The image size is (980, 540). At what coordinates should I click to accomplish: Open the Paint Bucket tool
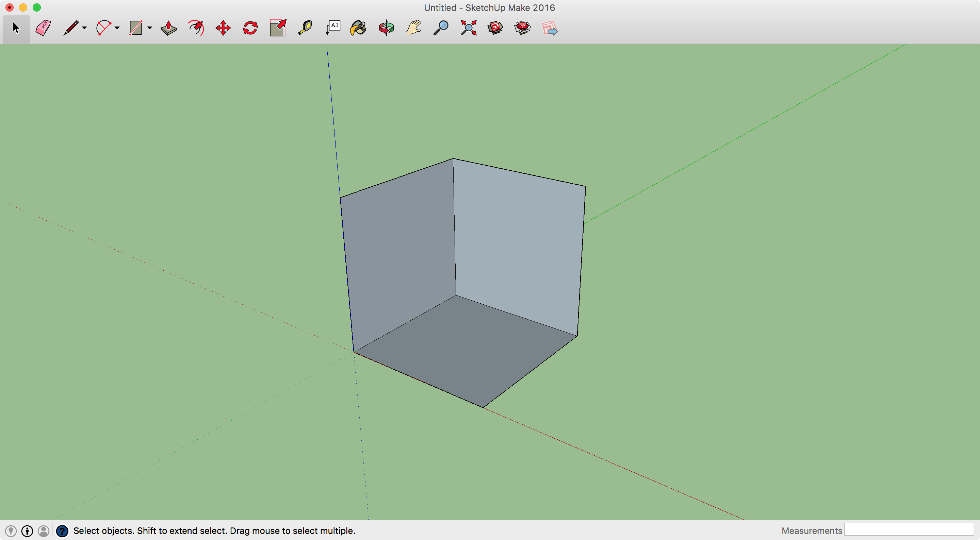358,28
